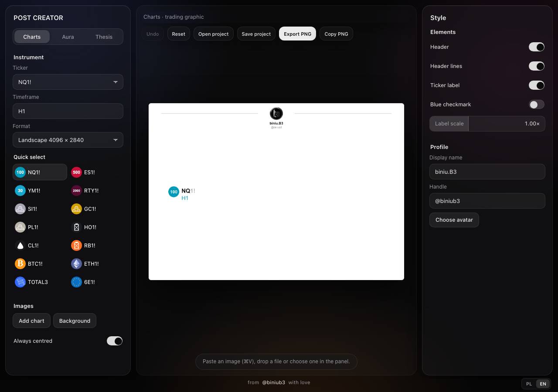Screen dimensions: 558x392
Task: Choose the TOTAL3 icon
Action: pos(20,282)
